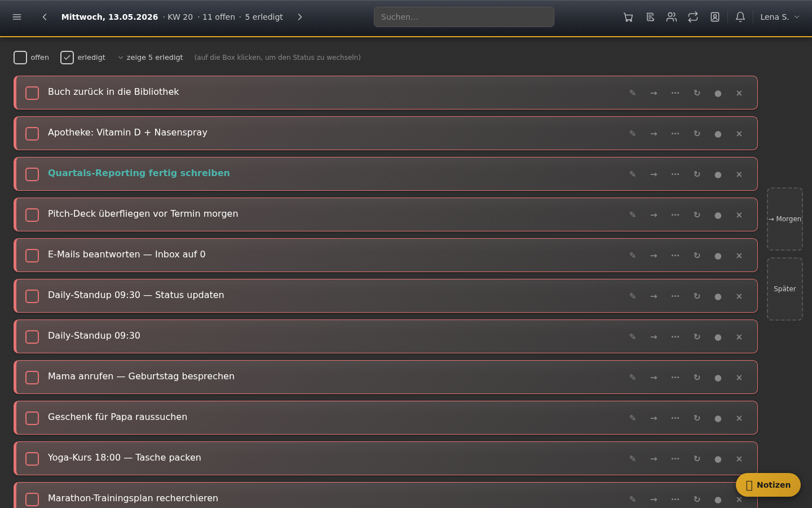The width and height of the screenshot is (812, 508).
Task: Delete the 'Yoga-Kurs 18:00 — Tasche packen' task
Action: [739, 458]
